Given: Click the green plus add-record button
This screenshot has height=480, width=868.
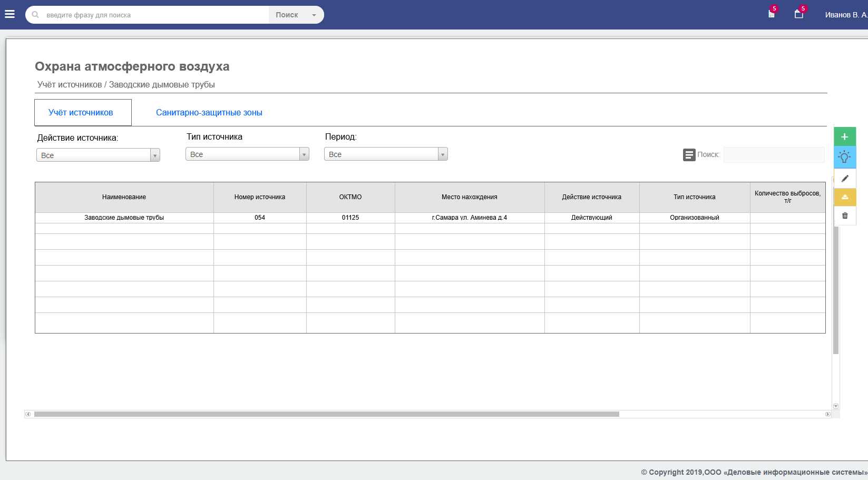Looking at the screenshot, I should tap(845, 136).
